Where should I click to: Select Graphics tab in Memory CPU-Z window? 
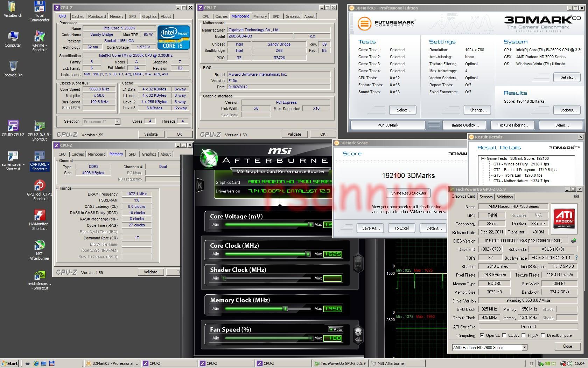[x=149, y=154]
